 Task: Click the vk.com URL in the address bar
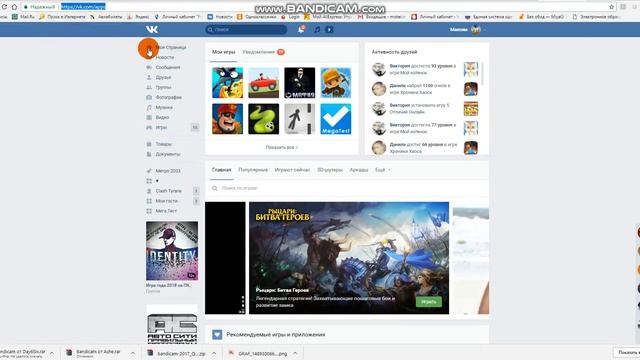click(83, 7)
